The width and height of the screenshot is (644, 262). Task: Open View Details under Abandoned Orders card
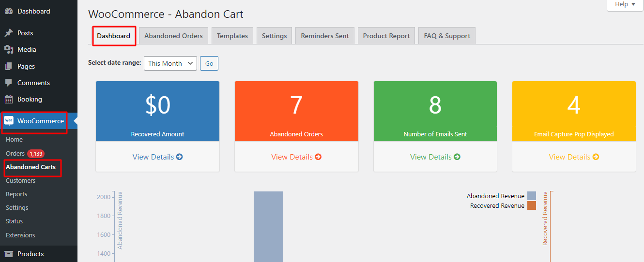click(296, 157)
